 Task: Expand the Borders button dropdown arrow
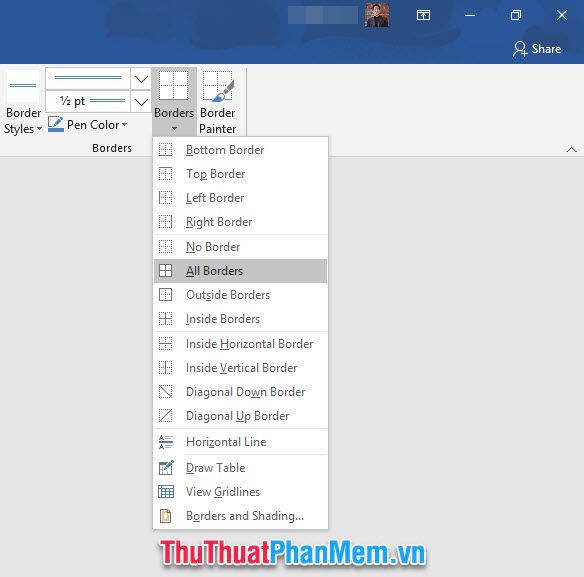point(174,129)
